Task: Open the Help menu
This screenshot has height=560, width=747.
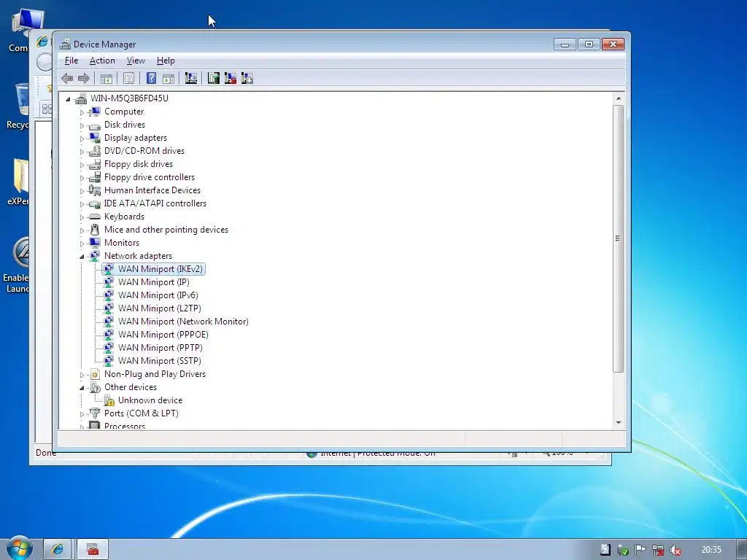Action: pos(166,61)
